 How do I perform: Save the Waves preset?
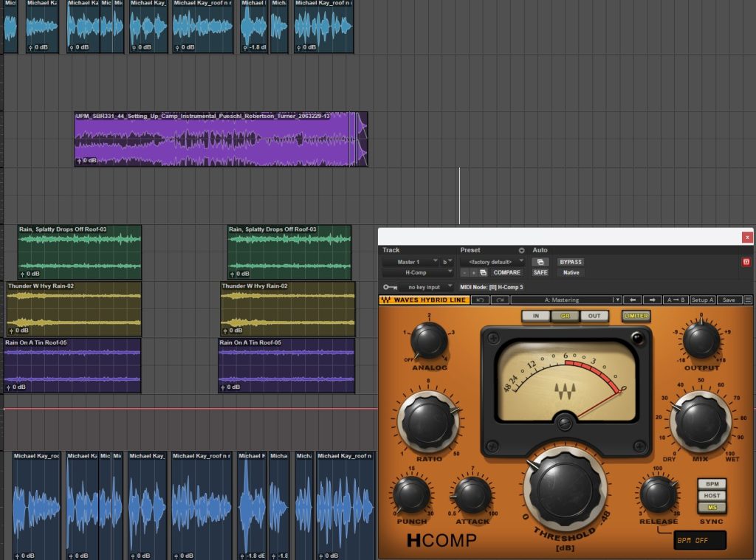click(x=729, y=300)
